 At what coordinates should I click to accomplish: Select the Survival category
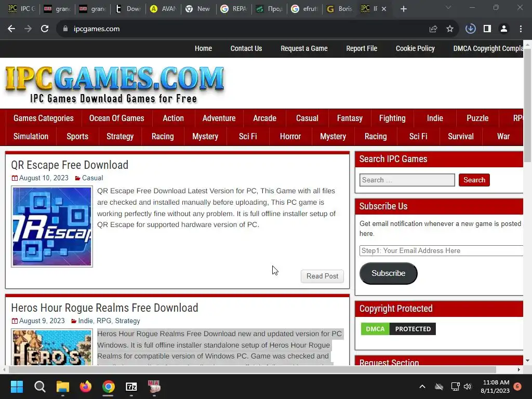(461, 137)
